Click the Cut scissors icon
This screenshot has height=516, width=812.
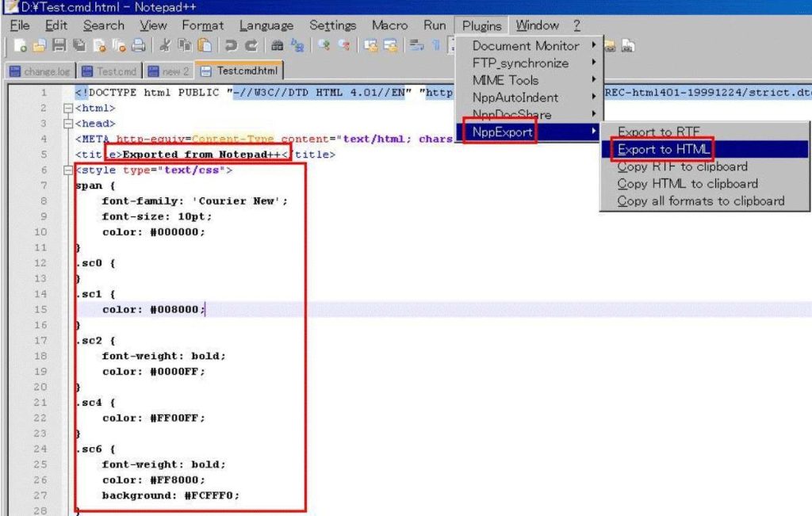click(x=165, y=45)
